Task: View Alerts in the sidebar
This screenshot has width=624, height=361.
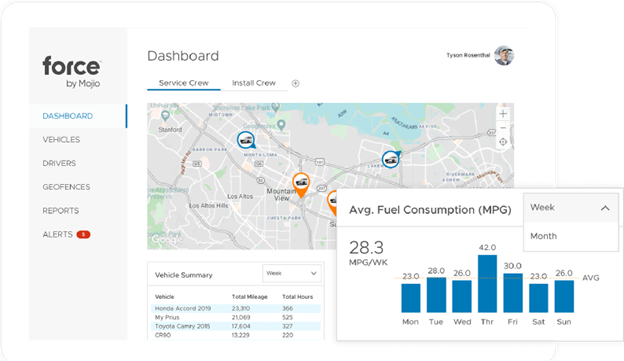Action: coord(57,234)
